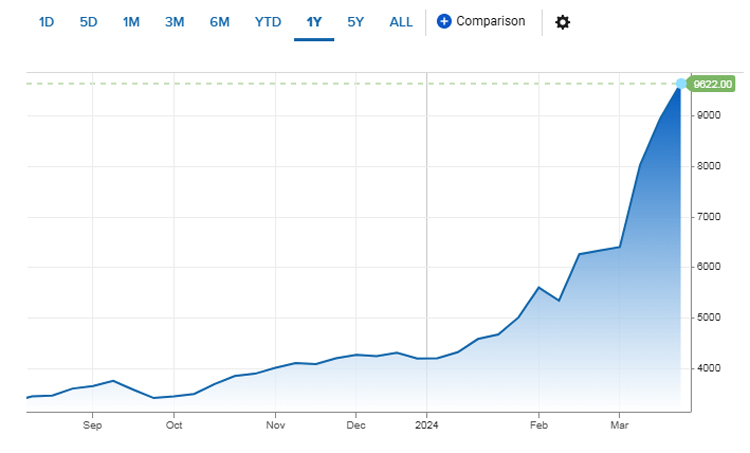Screen dimensions: 750x453
Task: Show the 3M chart range
Action: [x=174, y=22]
